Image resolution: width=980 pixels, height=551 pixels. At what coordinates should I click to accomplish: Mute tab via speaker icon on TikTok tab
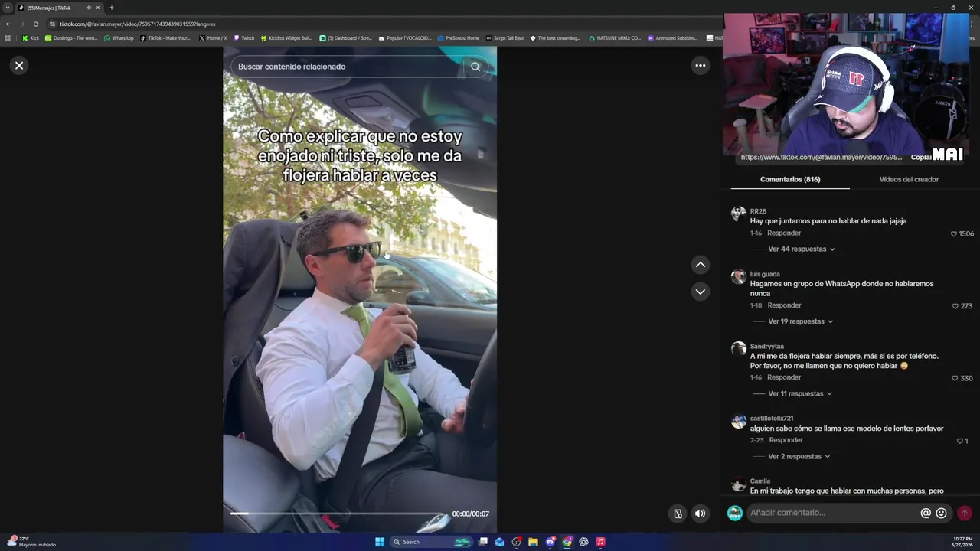point(89,8)
